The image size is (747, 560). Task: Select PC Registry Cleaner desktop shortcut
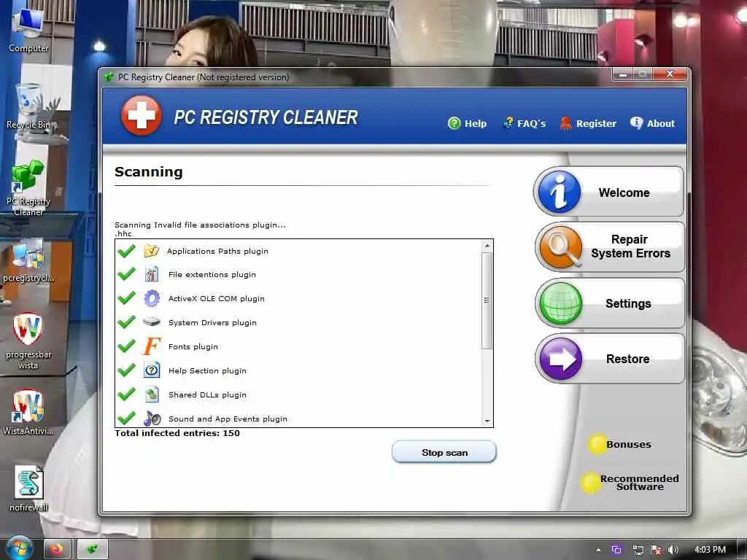pyautogui.click(x=28, y=189)
